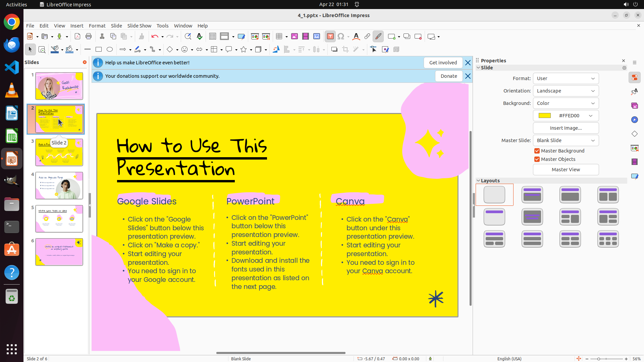Click the Master View button
Screen dimensions: 644x362
(566, 170)
